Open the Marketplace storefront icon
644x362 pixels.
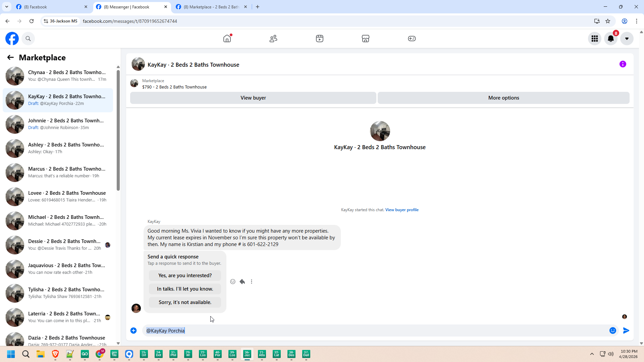(366, 39)
